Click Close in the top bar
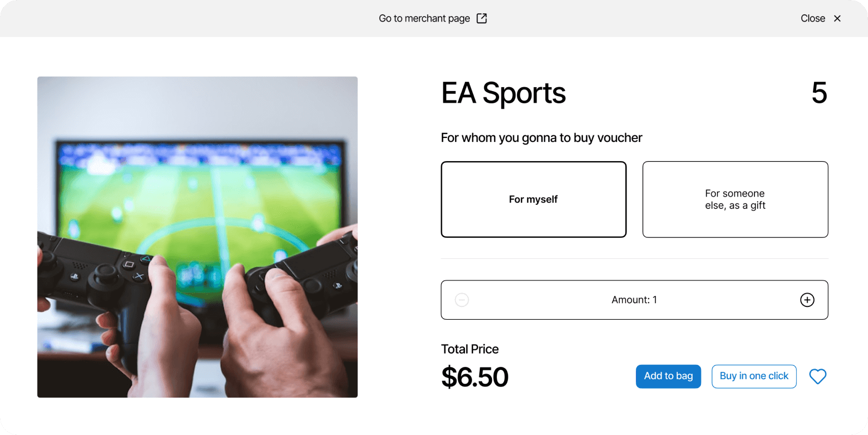Screen dimensions: 868x435 click(813, 18)
